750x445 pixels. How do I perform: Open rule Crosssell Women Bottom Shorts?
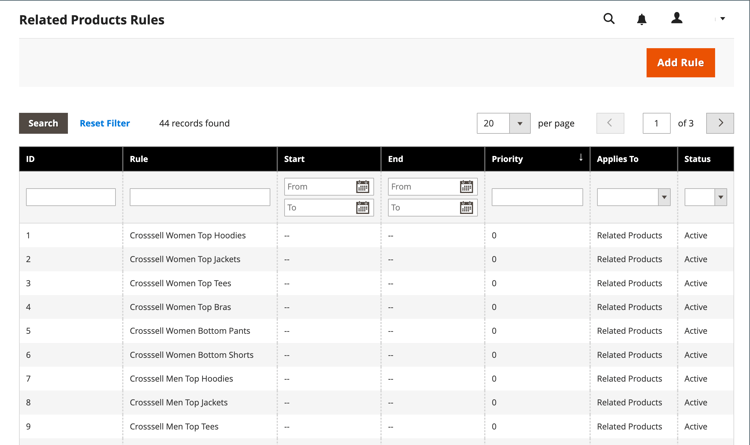pyautogui.click(x=191, y=355)
